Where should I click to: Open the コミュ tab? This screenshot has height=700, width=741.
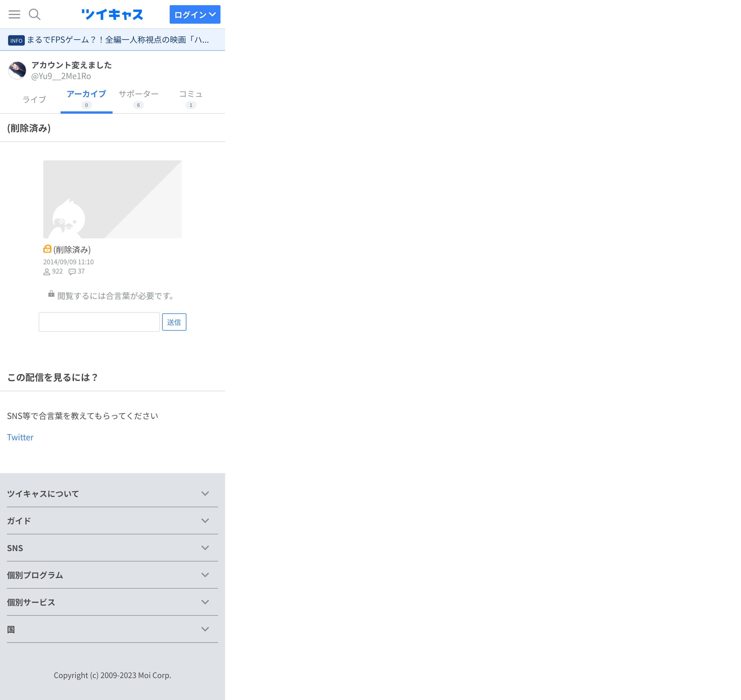(x=191, y=100)
